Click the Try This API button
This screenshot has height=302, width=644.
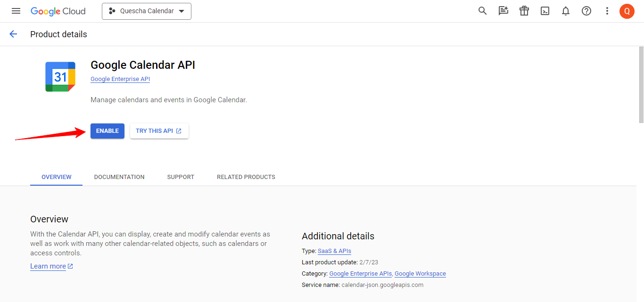159,131
